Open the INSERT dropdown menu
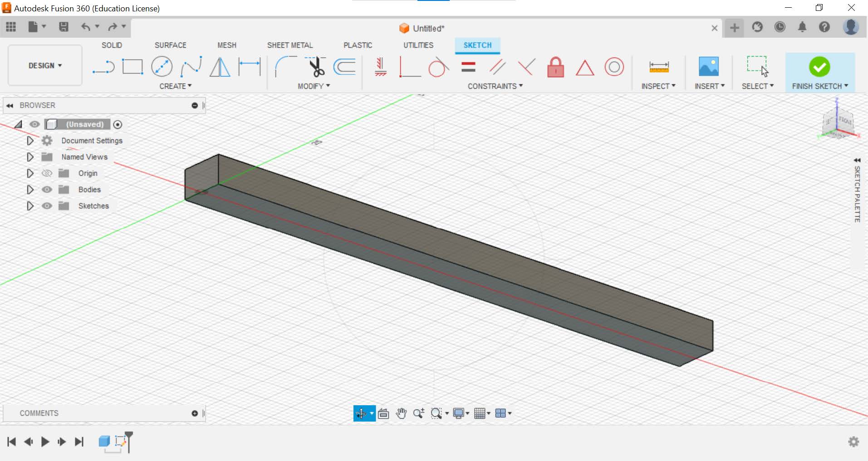Screen dimensions: 868x461 [x=710, y=86]
